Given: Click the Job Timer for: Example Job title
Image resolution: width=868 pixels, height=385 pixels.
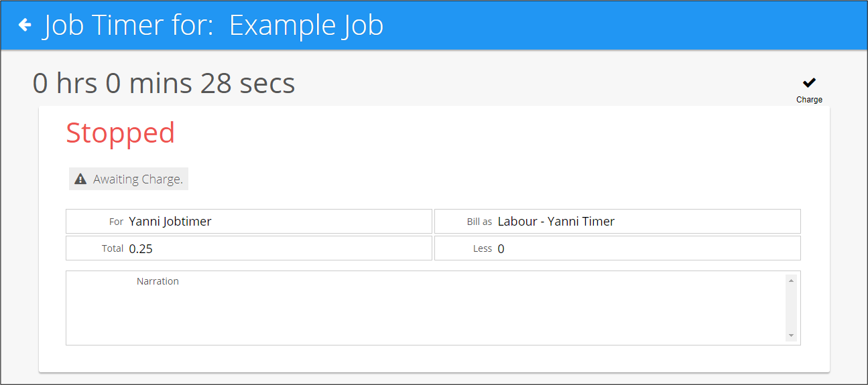Looking at the screenshot, I should click(x=214, y=25).
